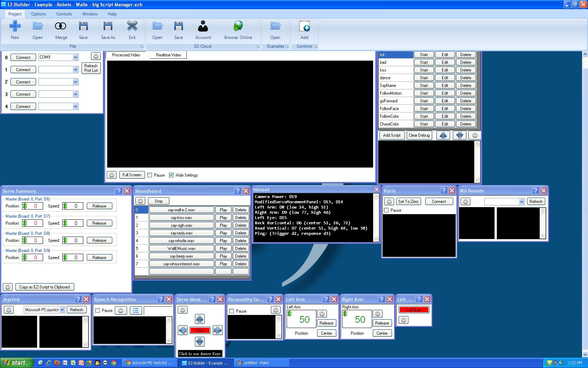Open Left Arm servo settings gear
This screenshot has width=588, height=368.
click(322, 314)
